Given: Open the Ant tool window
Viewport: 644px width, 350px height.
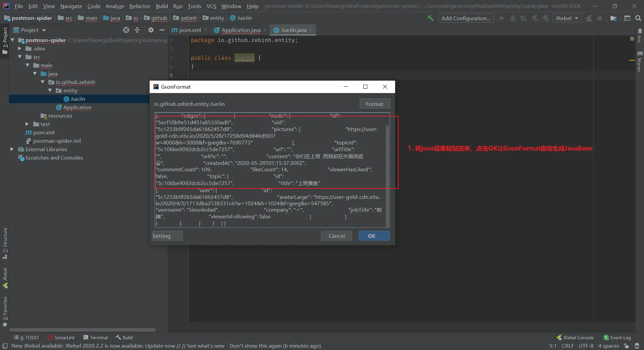Looking at the screenshot, I should (640, 35).
